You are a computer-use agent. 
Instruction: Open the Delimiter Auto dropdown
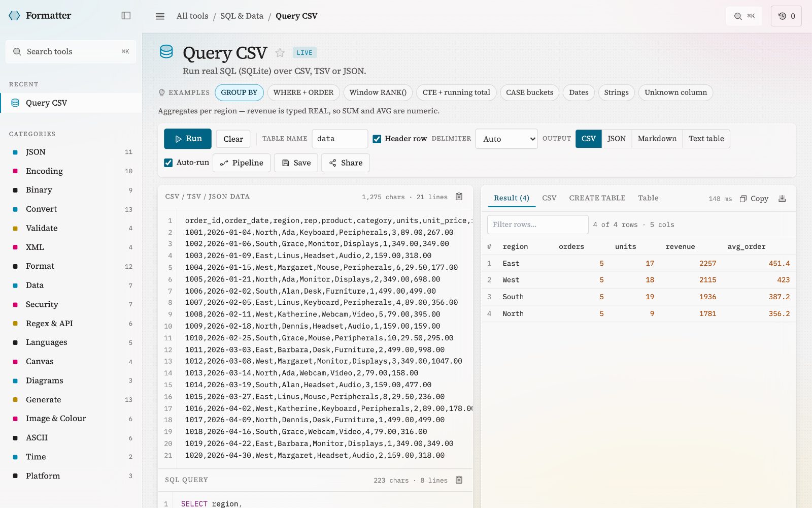506,139
